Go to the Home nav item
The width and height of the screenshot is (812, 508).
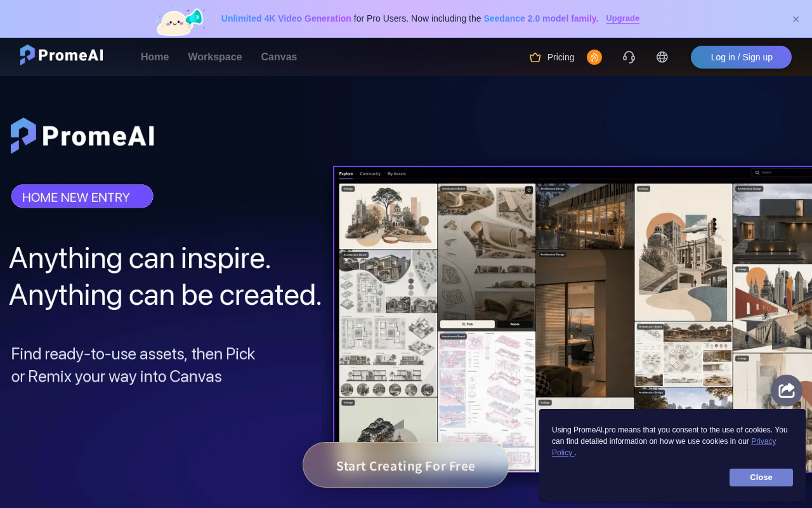click(x=155, y=57)
